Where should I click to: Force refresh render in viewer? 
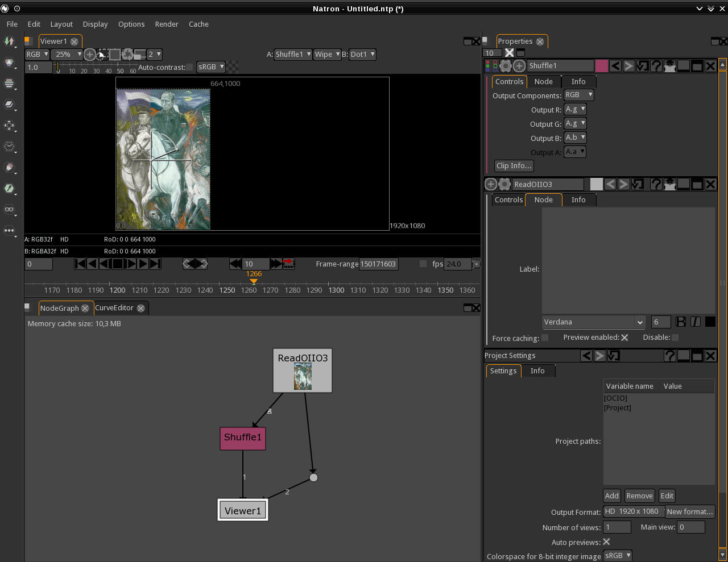point(127,55)
